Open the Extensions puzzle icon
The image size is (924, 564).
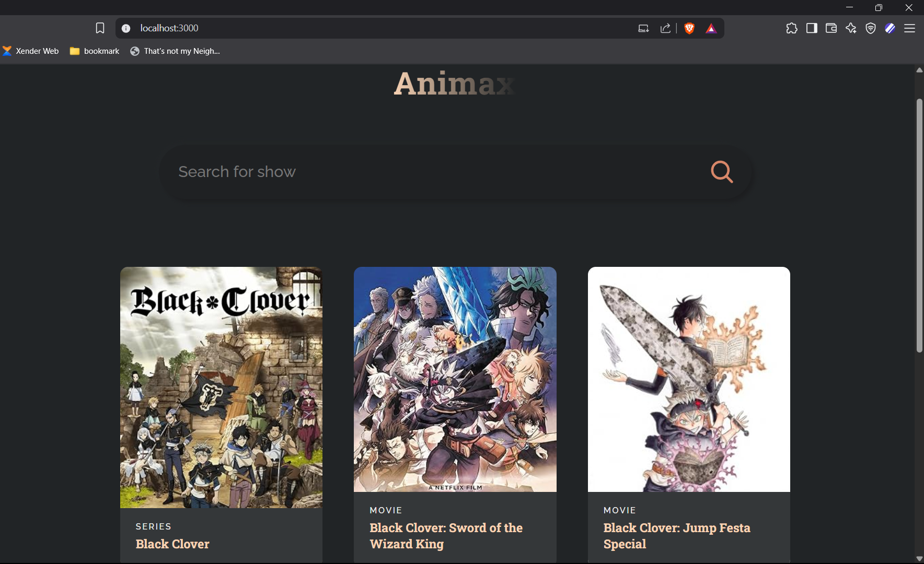coord(791,28)
